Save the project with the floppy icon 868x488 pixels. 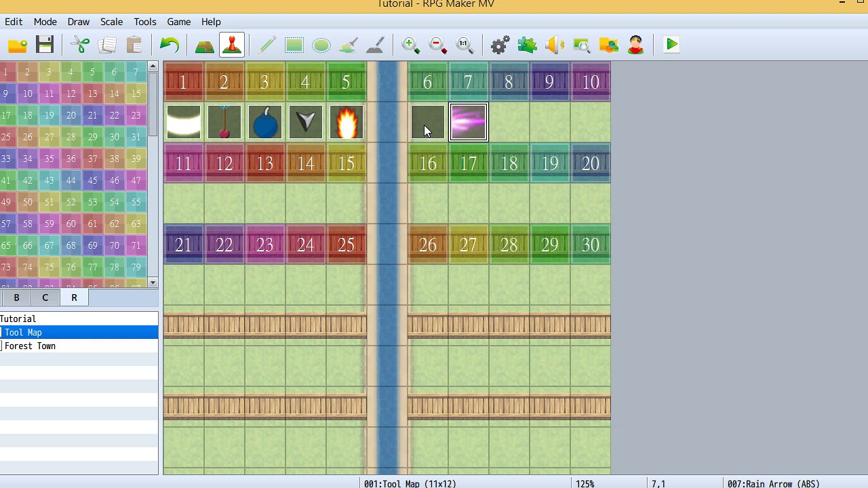[45, 45]
